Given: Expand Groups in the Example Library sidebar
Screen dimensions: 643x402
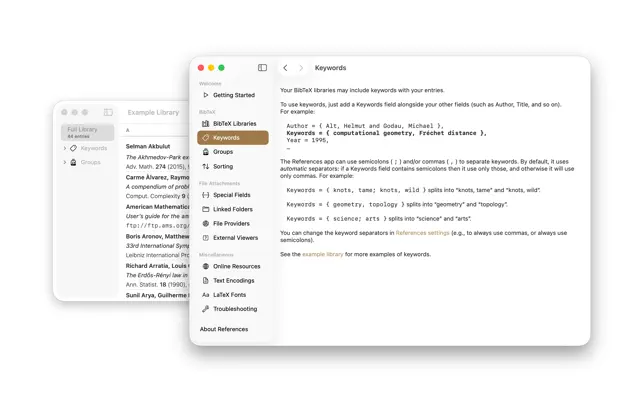Looking at the screenshot, I should pos(65,162).
